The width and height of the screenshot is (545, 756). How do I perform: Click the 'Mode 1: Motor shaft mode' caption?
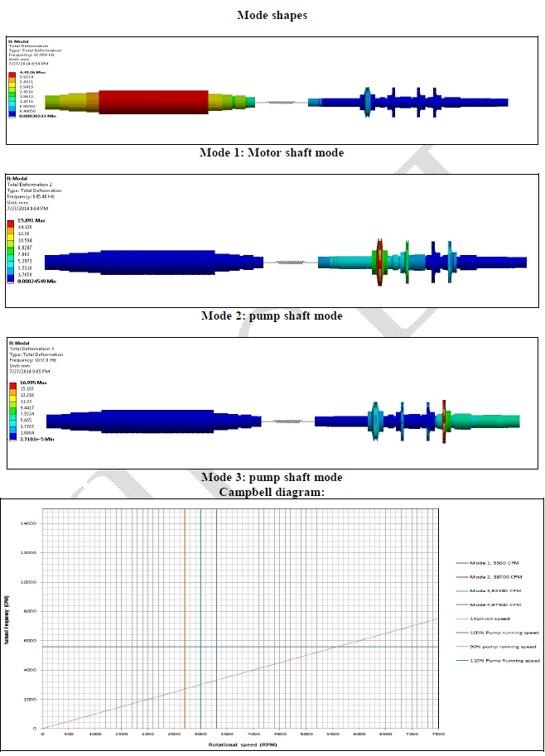(271, 152)
